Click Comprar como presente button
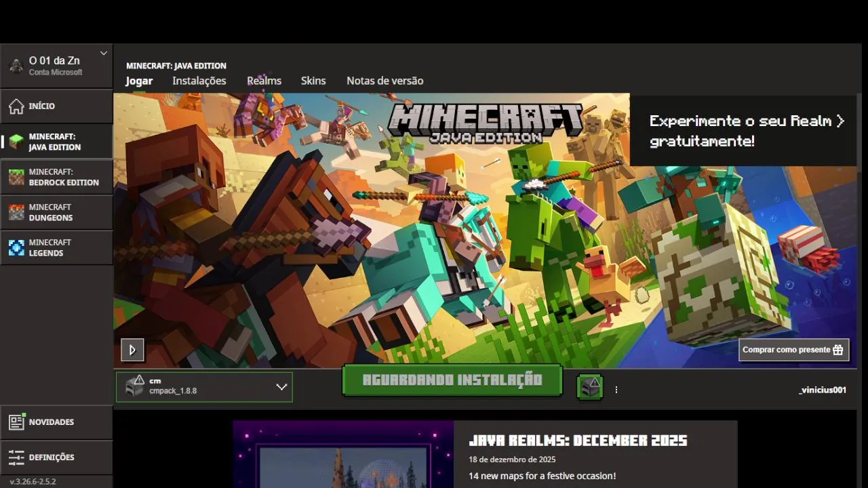 pyautogui.click(x=793, y=350)
